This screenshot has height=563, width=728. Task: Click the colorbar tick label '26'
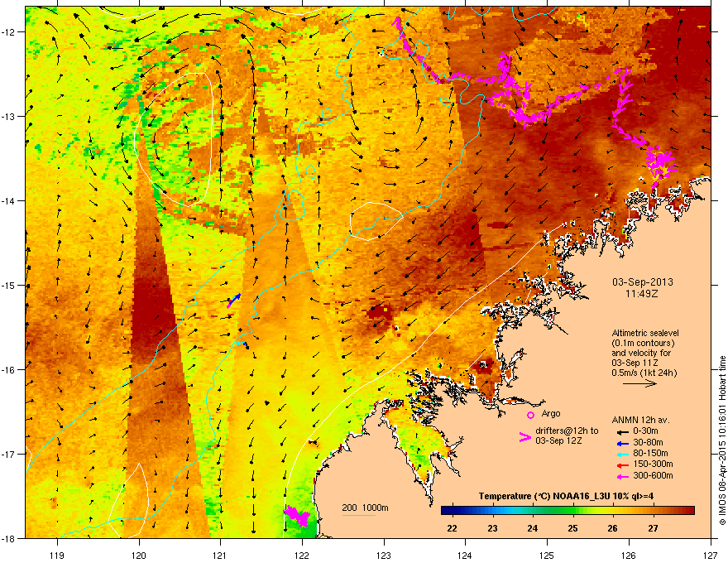(612, 528)
